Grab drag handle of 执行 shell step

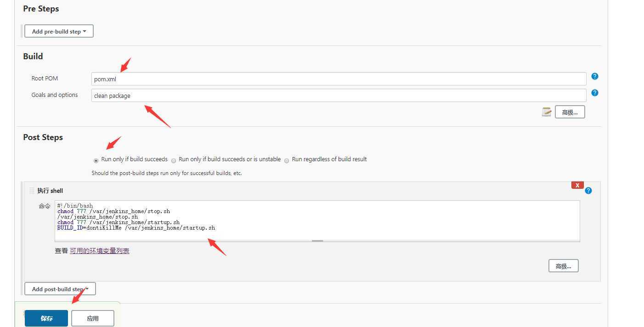(32, 191)
